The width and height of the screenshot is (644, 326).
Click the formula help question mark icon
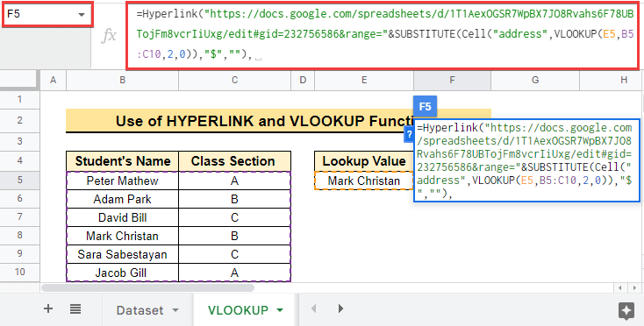pos(409,134)
